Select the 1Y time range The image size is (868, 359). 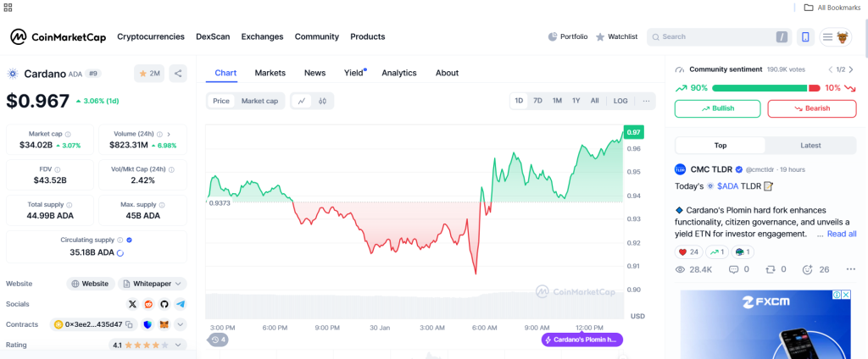[x=576, y=101]
